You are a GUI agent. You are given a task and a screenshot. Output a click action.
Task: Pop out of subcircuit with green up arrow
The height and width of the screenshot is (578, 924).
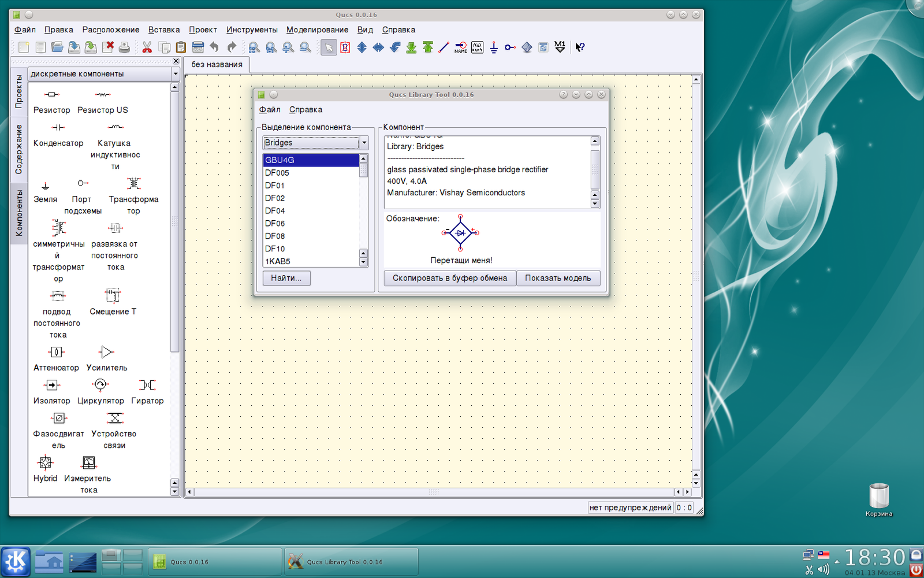coord(428,47)
